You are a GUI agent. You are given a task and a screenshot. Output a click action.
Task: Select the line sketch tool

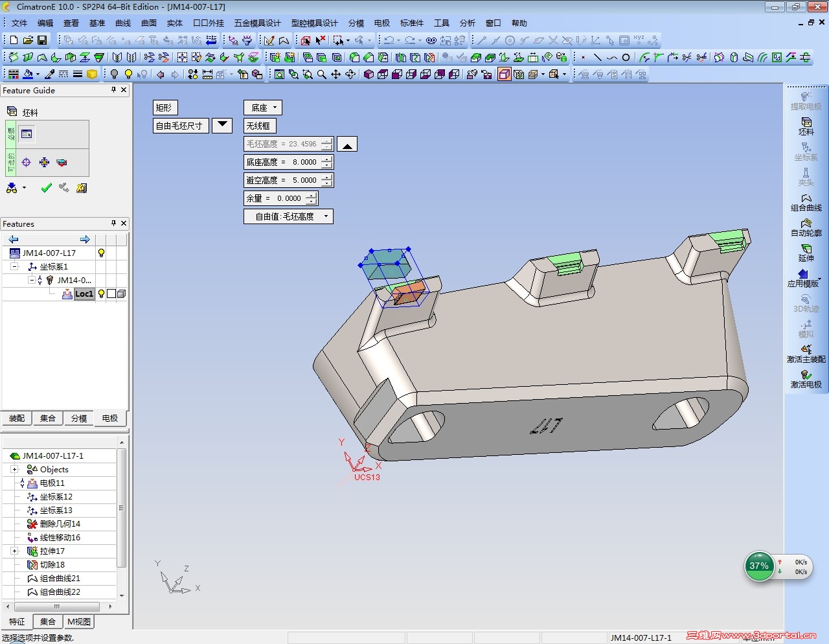[x=597, y=58]
